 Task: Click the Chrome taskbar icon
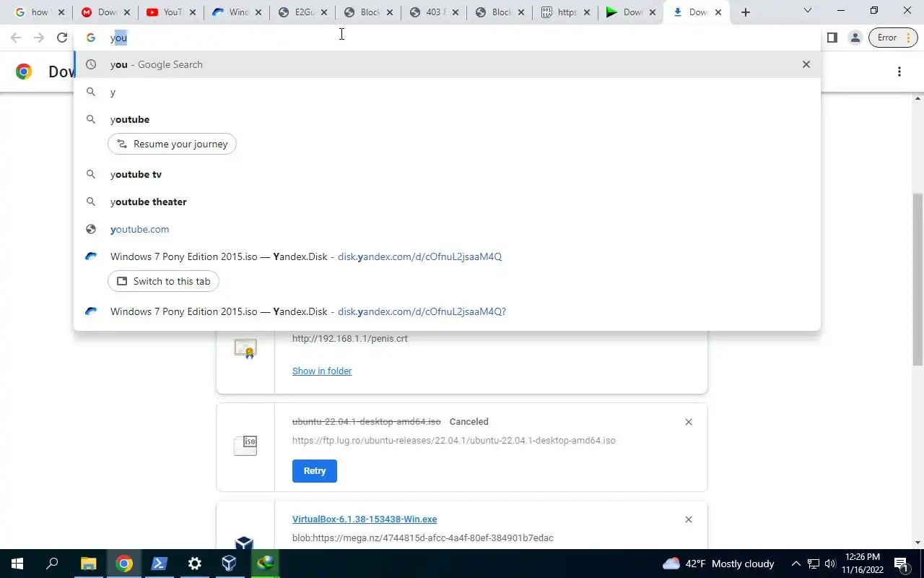coord(124,564)
